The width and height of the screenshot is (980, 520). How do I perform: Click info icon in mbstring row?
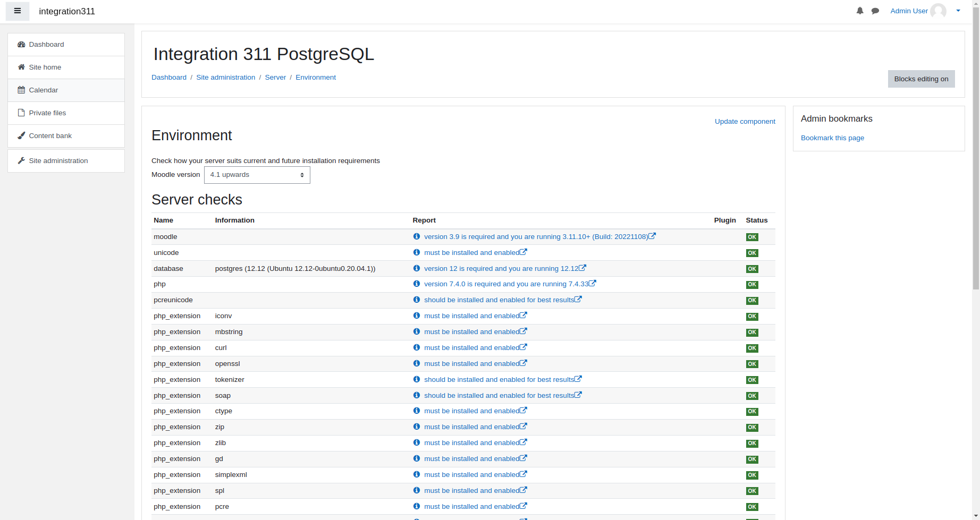coord(417,331)
